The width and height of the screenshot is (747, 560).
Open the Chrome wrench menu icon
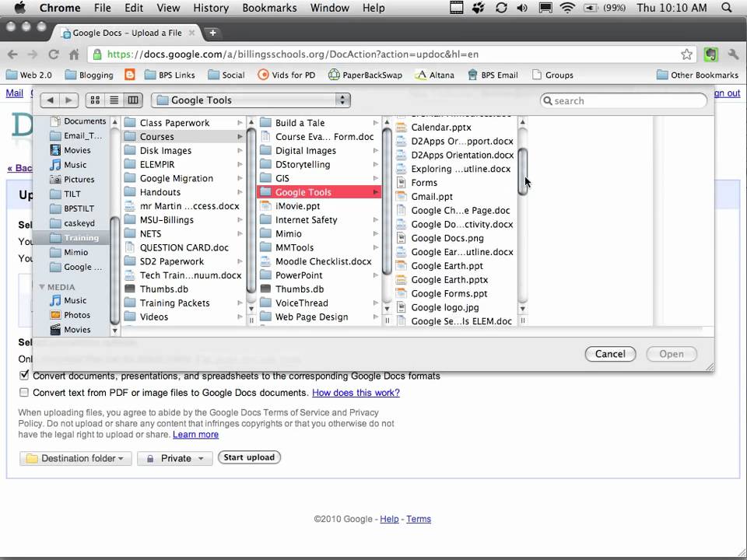733,54
